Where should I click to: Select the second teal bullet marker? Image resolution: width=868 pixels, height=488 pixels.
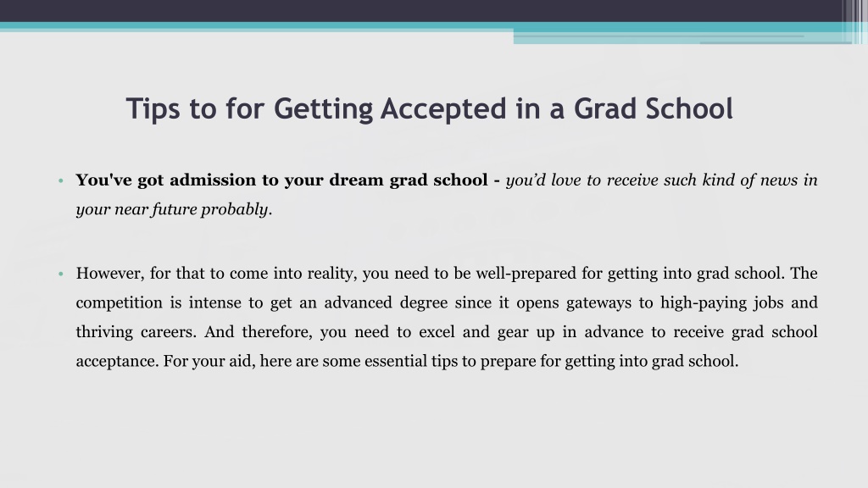click(61, 274)
